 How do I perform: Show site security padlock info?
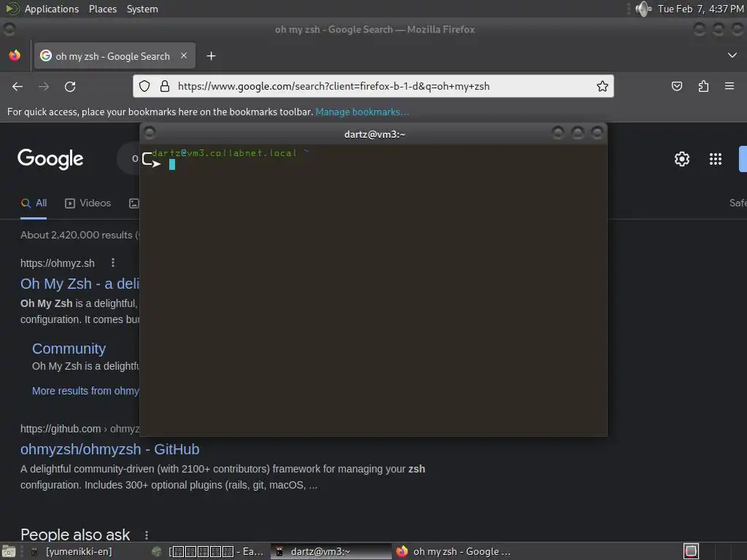(x=165, y=86)
